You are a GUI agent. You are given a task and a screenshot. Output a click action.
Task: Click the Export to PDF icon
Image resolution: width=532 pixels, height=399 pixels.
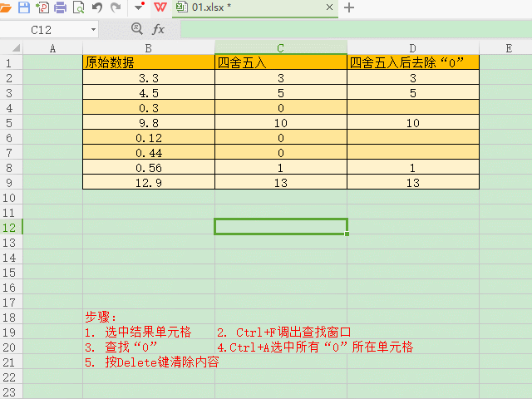pos(42,7)
